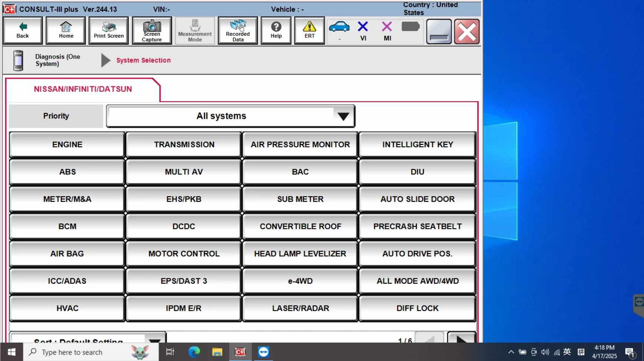Open the IPDM E/R system diagnosis
This screenshot has width=644, height=361.
pos(184,308)
